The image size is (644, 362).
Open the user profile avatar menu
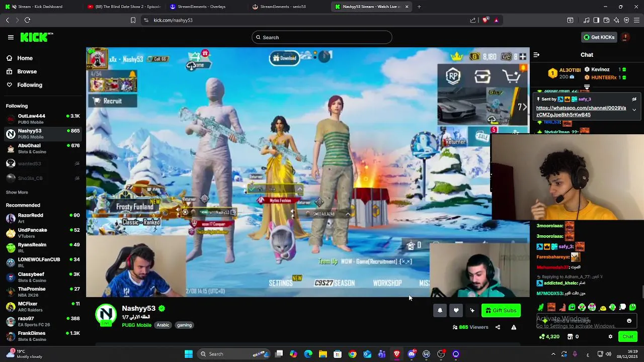[x=625, y=37]
